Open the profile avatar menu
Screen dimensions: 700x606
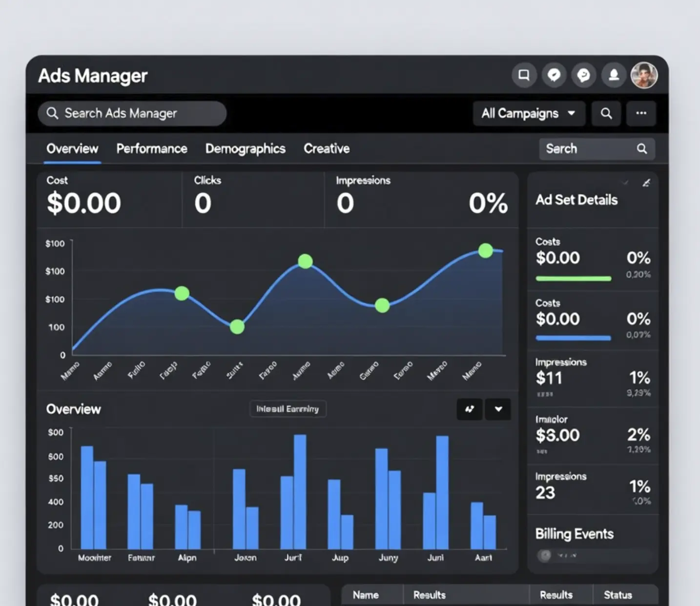pos(644,75)
